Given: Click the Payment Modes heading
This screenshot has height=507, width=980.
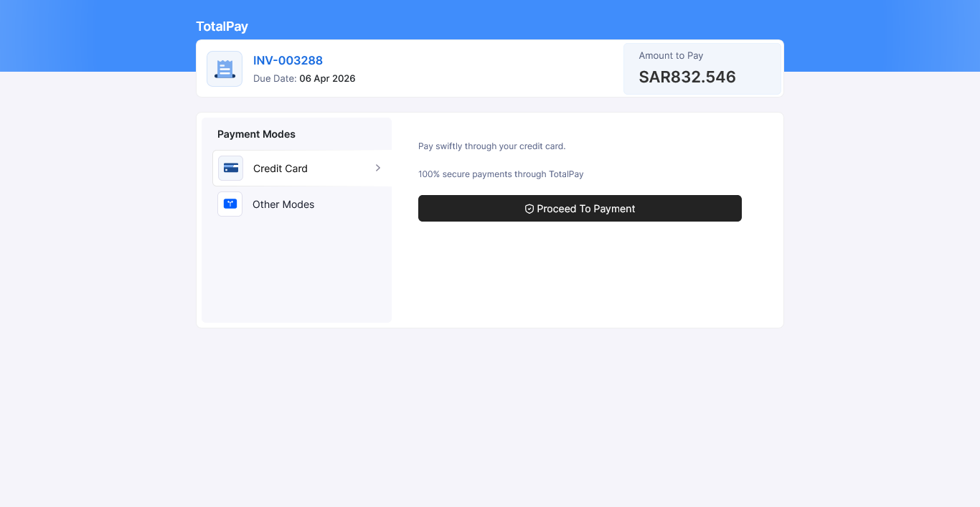Looking at the screenshot, I should coord(256,134).
